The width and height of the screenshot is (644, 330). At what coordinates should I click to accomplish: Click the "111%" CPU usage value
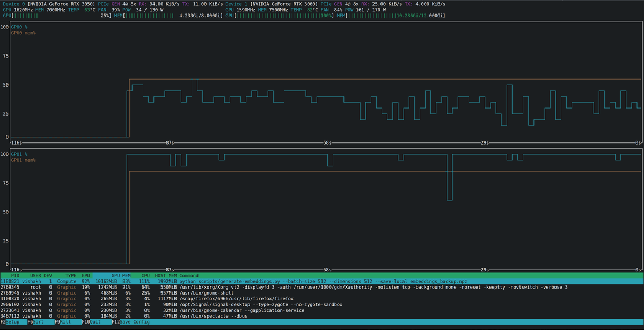click(x=145, y=281)
